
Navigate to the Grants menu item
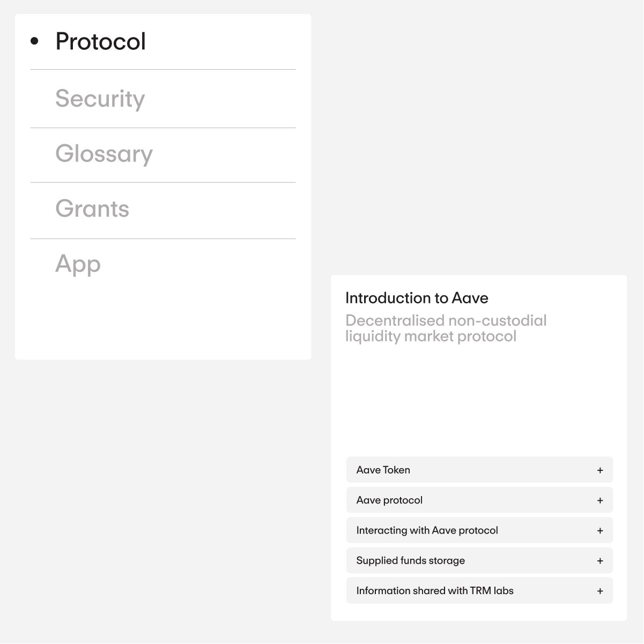pyautogui.click(x=92, y=209)
